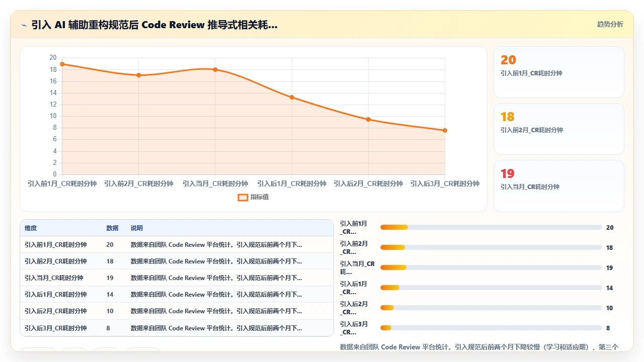The width and height of the screenshot is (644, 362).
Task: Click the orange 指标值 legend swatch
Action: pyautogui.click(x=243, y=197)
